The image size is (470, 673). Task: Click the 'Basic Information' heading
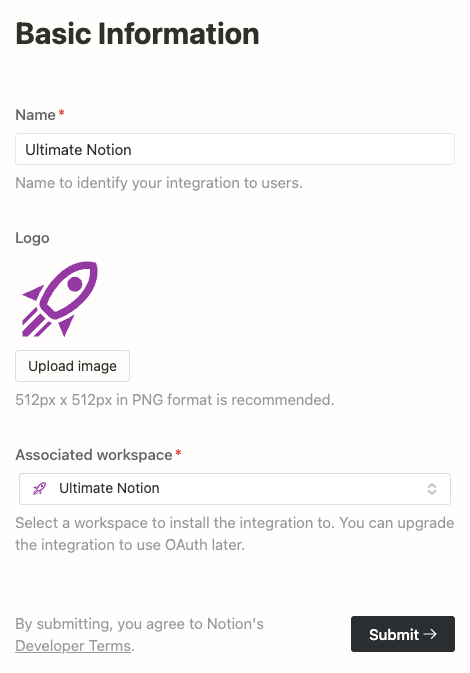pyautogui.click(x=137, y=33)
